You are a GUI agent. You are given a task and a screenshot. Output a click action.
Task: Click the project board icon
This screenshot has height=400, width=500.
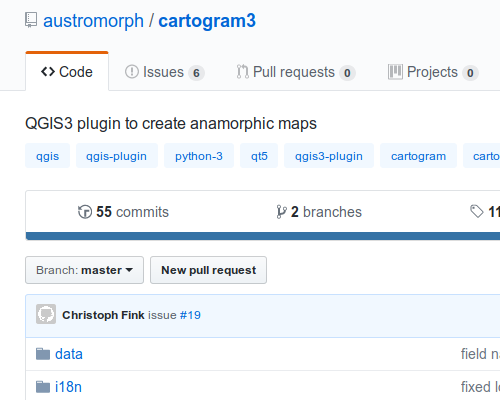395,72
